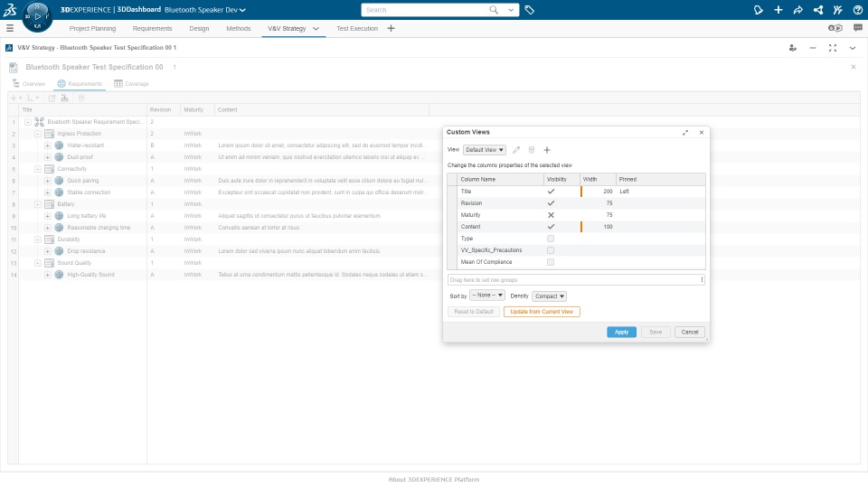Click Reset to Default
868x488 pixels.
474,312
